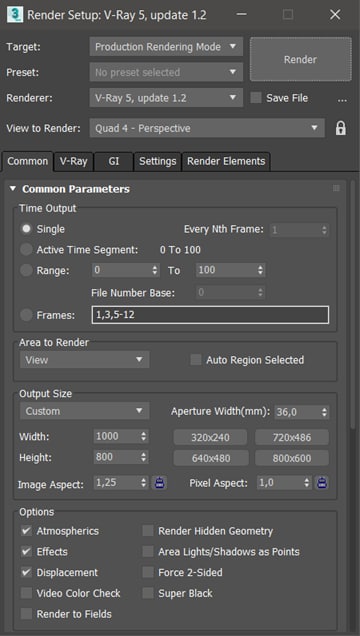Enable Force 2-Sided checkbox
Image resolution: width=360 pixels, height=636 pixels.
click(148, 572)
